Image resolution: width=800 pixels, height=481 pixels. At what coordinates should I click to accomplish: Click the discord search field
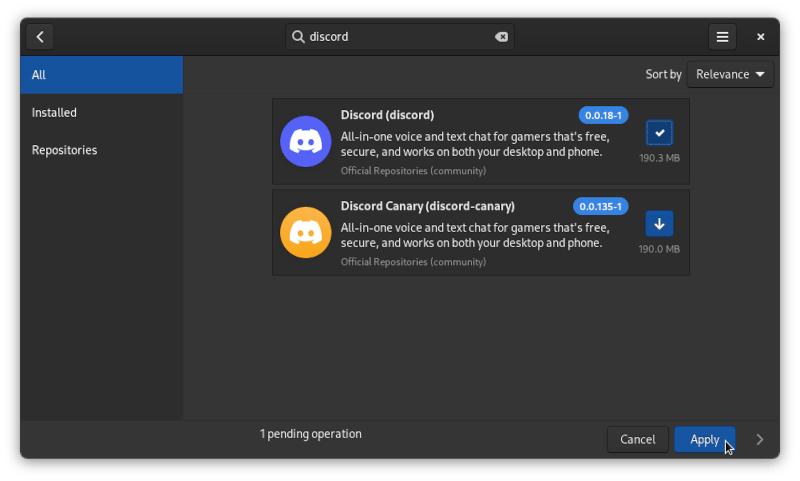[x=400, y=37]
